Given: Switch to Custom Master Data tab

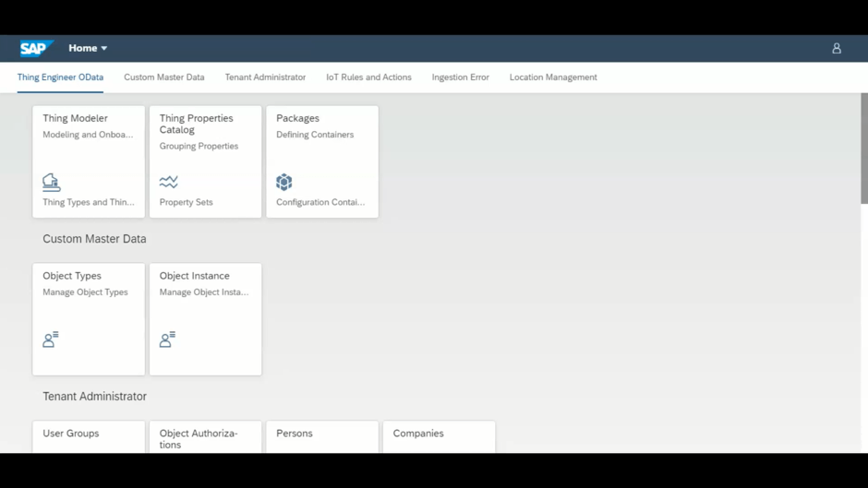Looking at the screenshot, I should click(x=163, y=77).
